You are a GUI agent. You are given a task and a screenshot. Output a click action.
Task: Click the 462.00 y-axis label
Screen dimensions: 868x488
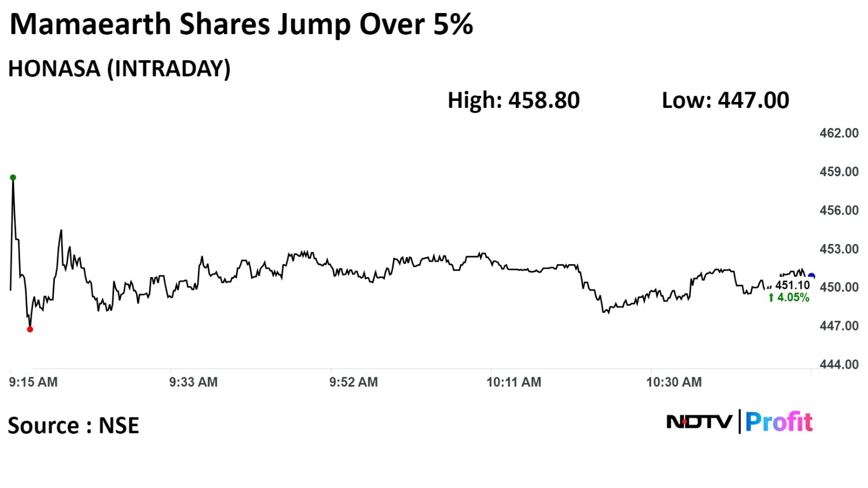(x=839, y=133)
